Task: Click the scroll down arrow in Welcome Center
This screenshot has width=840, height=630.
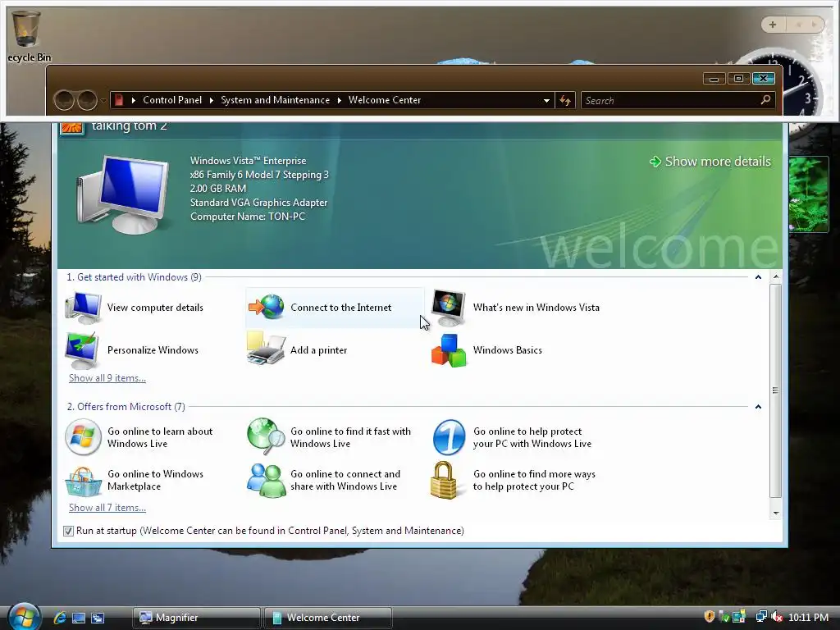Action: pos(776,514)
